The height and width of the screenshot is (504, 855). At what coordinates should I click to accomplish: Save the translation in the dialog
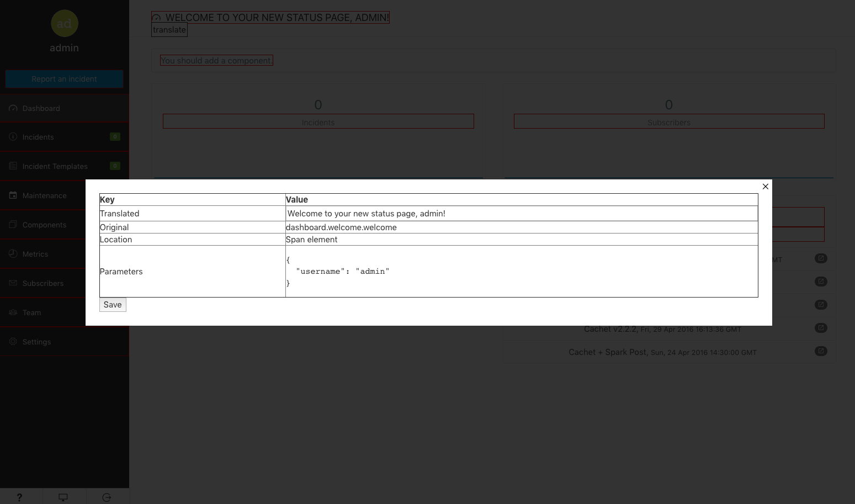[x=113, y=305]
